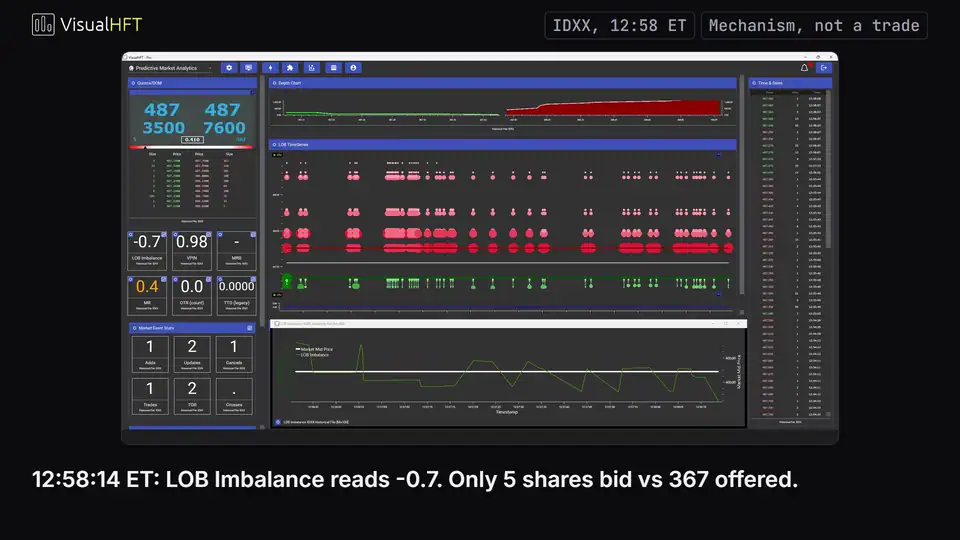
Task: Click the monitor screen toolbar icon
Action: pos(249,68)
